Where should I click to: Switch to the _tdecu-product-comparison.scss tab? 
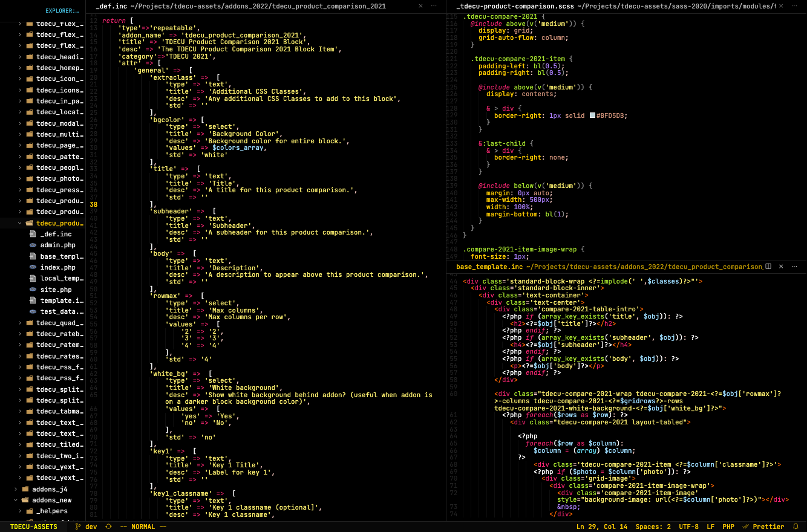615,5
